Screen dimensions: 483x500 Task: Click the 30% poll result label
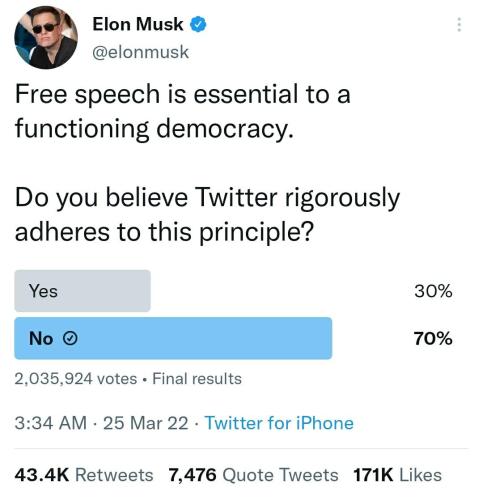tap(433, 291)
